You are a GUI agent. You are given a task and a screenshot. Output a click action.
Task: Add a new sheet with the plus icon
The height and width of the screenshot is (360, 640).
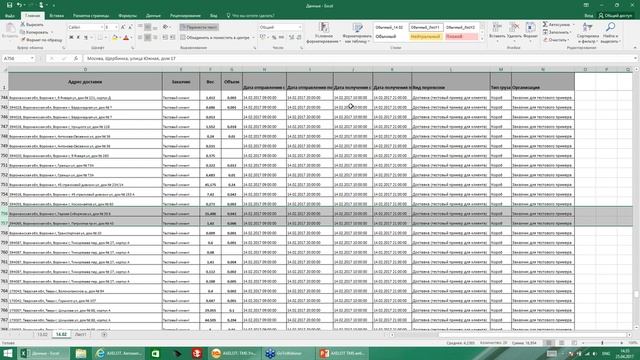click(104, 334)
